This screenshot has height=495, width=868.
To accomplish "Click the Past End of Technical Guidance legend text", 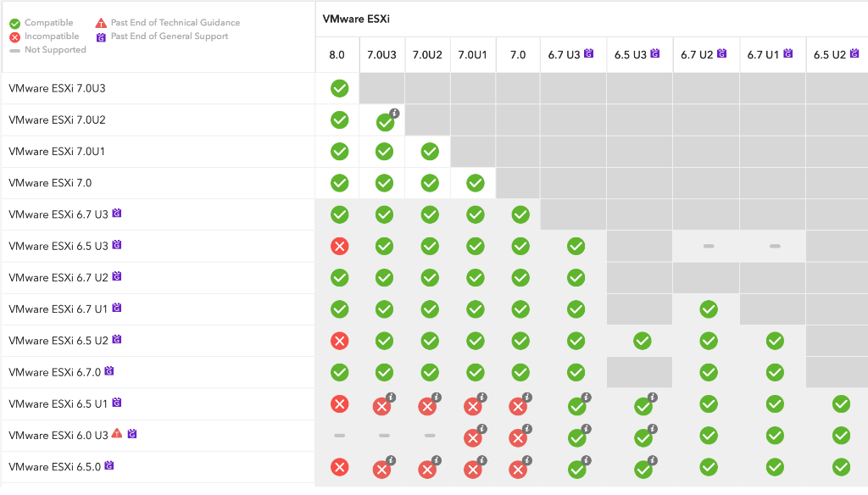I will 175,23.
